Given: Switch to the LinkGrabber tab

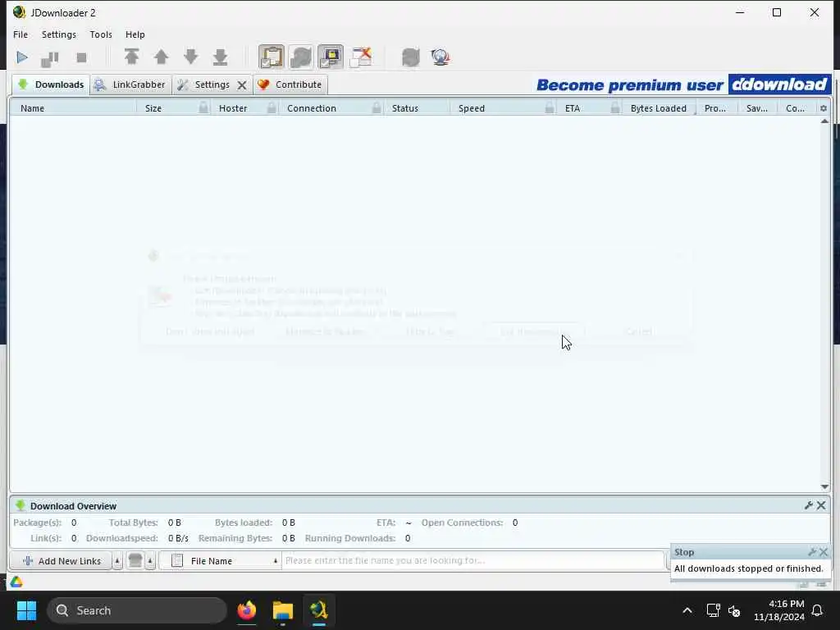Looking at the screenshot, I should [x=130, y=84].
